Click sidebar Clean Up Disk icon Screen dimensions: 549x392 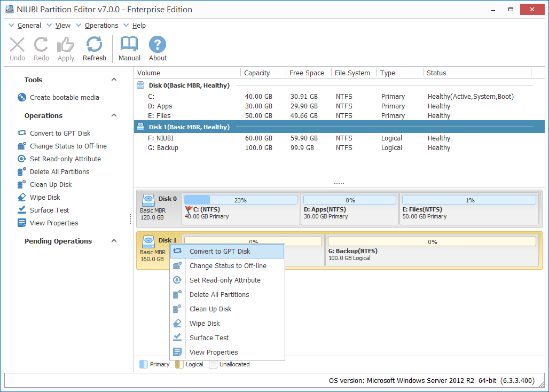click(22, 184)
